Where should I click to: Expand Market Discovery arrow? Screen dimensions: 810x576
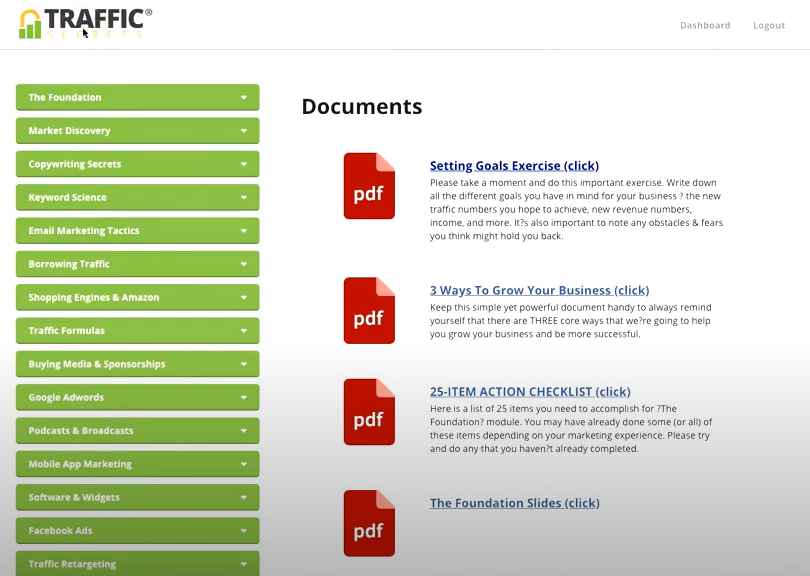[x=244, y=131]
